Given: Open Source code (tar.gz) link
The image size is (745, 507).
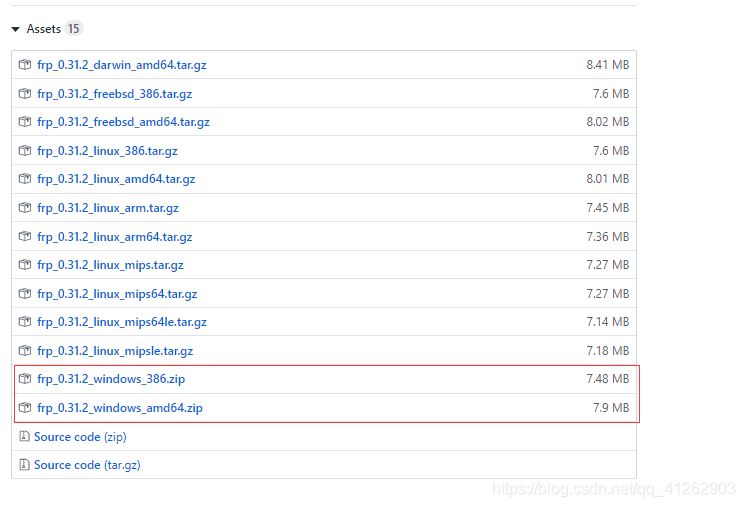Looking at the screenshot, I should [87, 465].
